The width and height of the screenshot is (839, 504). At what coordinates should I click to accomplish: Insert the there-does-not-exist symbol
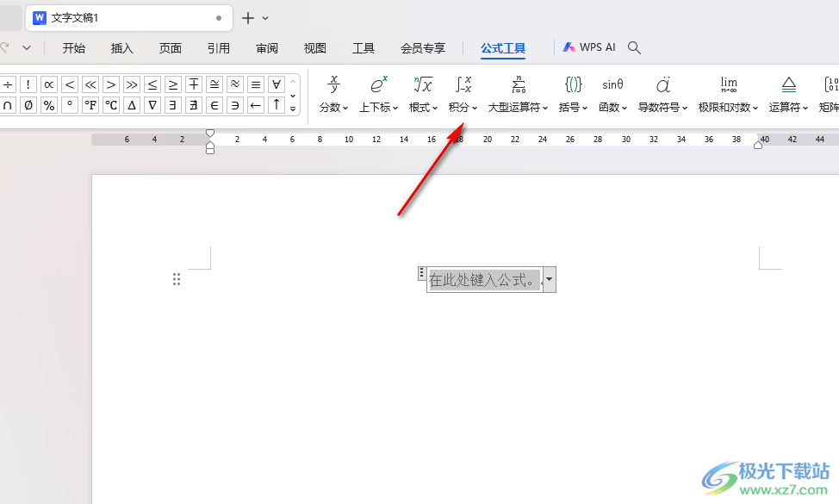point(194,105)
